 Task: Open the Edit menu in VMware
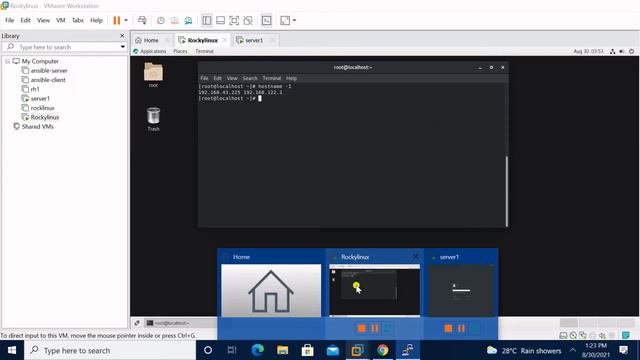pyautogui.click(x=25, y=20)
